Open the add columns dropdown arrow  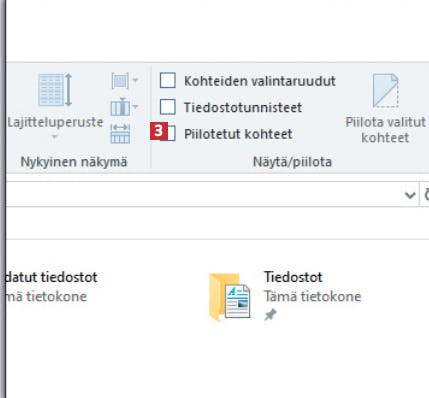135,107
